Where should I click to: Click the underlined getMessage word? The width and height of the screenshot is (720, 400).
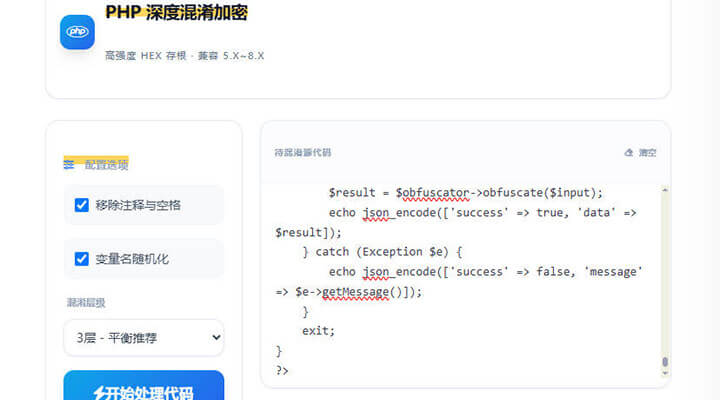(x=355, y=292)
